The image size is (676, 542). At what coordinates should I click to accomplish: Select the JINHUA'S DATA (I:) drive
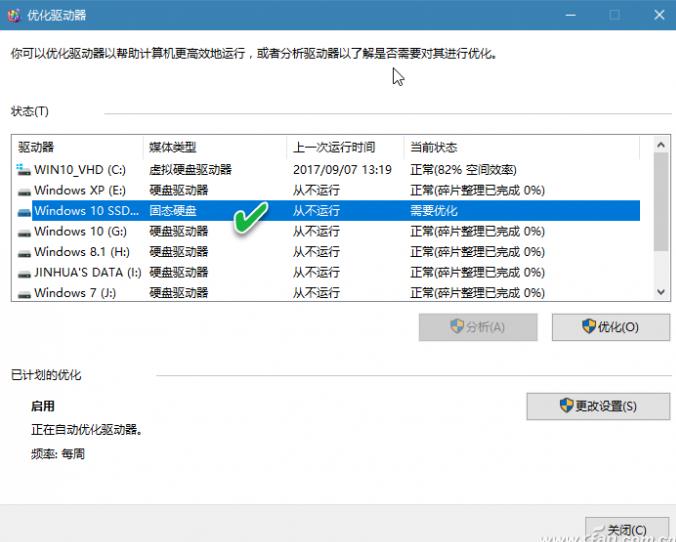(x=328, y=272)
